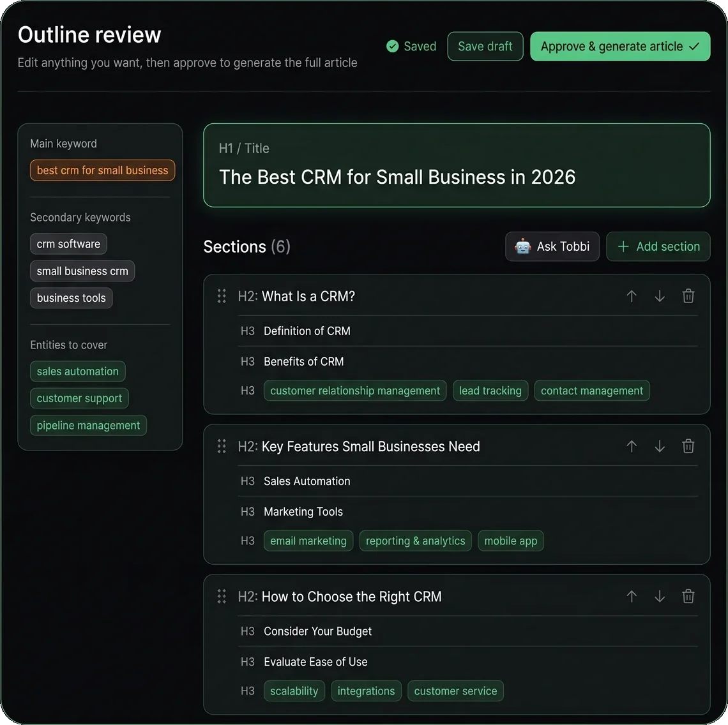Add 'customer service' H3 suggestion
The width and height of the screenshot is (728, 725).
[455, 691]
